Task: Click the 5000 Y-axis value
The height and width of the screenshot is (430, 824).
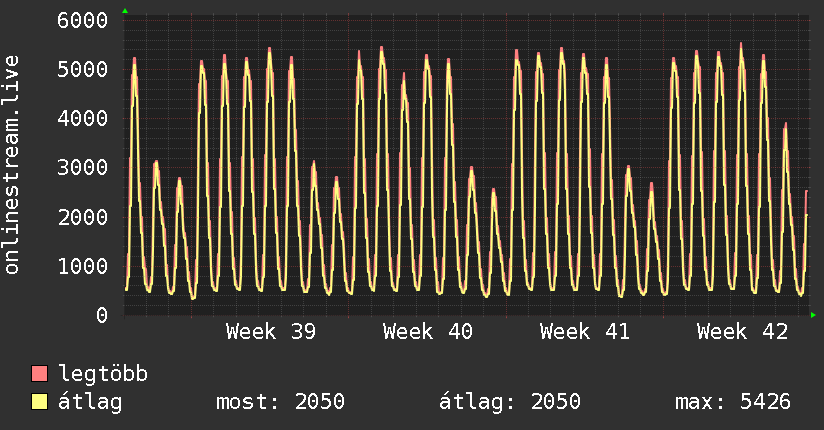Action: [83, 69]
